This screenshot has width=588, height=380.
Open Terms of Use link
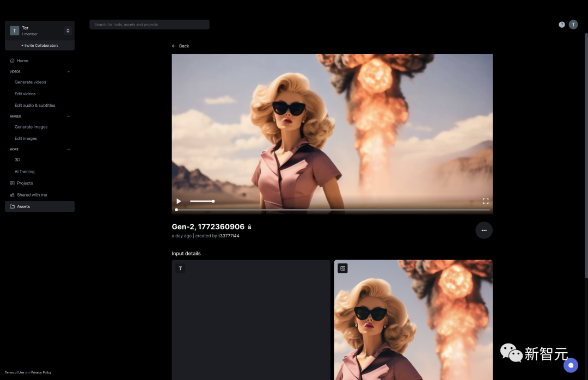[x=14, y=372]
